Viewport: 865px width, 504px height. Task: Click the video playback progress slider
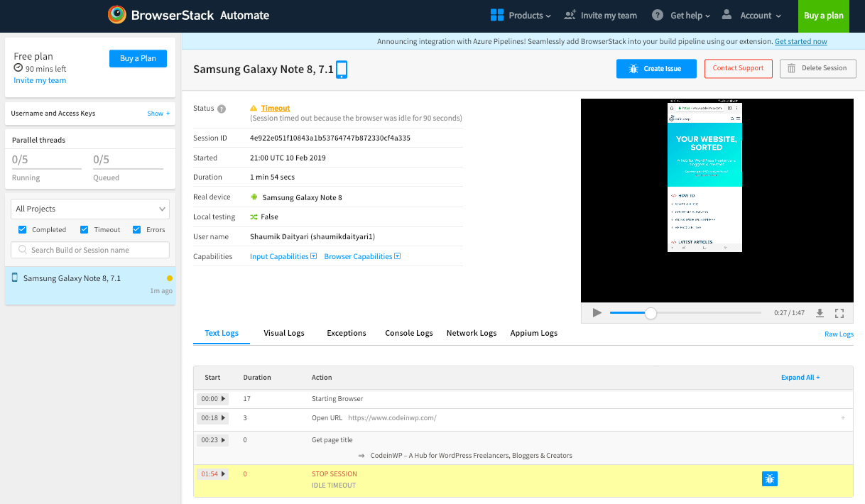[651, 312]
